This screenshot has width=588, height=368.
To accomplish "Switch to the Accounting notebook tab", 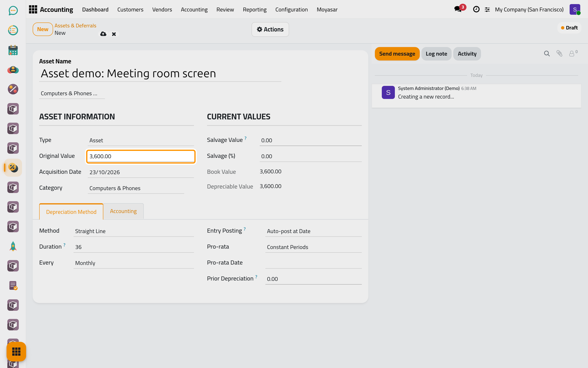I will [123, 211].
